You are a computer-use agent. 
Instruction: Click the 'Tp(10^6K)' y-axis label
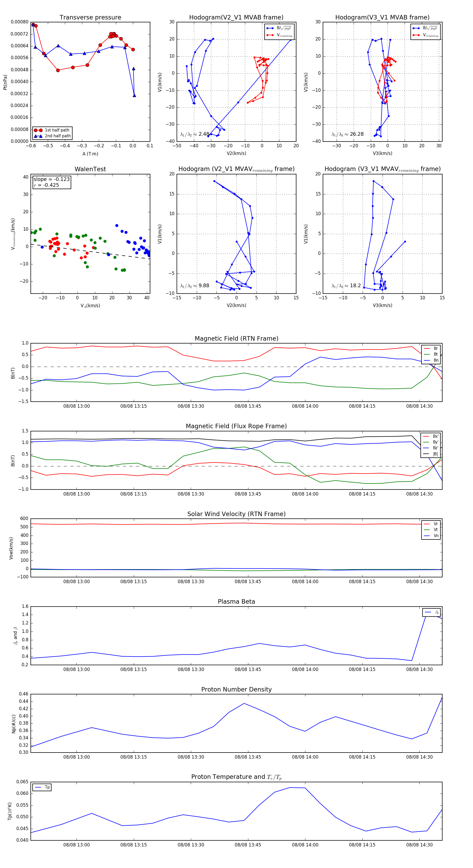[x=10, y=811]
